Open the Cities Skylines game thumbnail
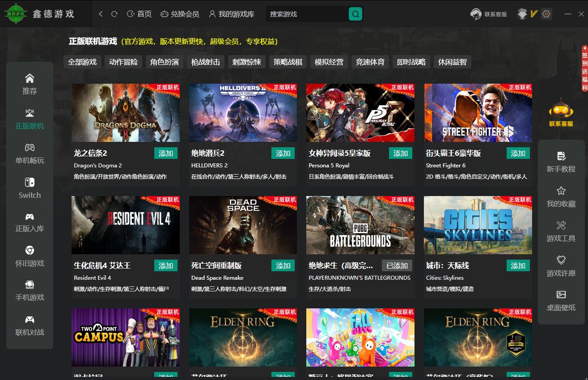Screen dimensions: 588x380 click(478, 225)
